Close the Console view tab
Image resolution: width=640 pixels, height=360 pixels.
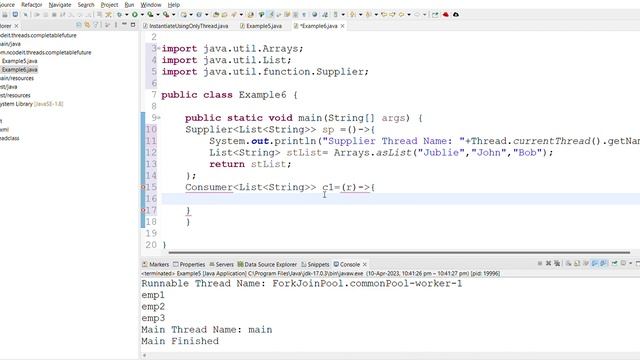(x=365, y=264)
